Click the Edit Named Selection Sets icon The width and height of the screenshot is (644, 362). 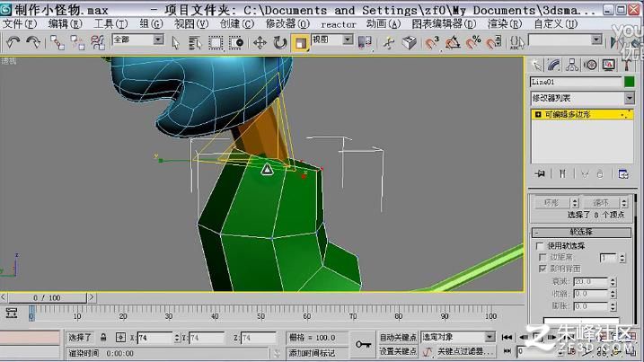tap(516, 43)
